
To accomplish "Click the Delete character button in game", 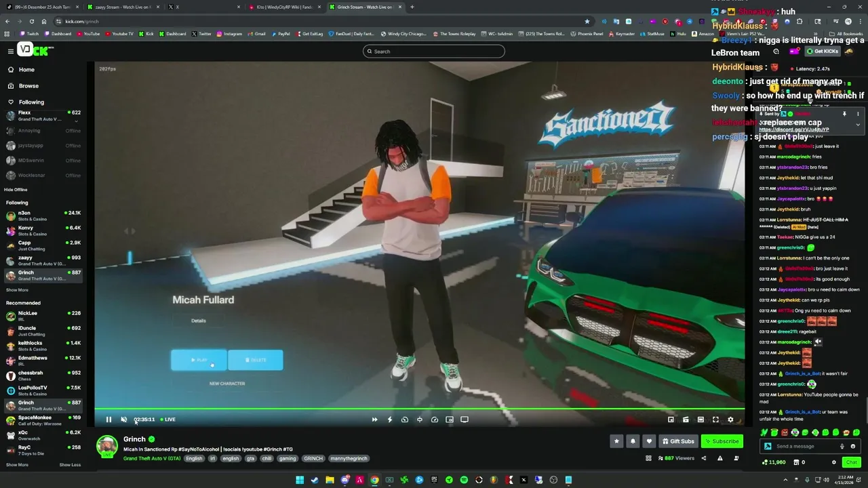I will 256,360.
